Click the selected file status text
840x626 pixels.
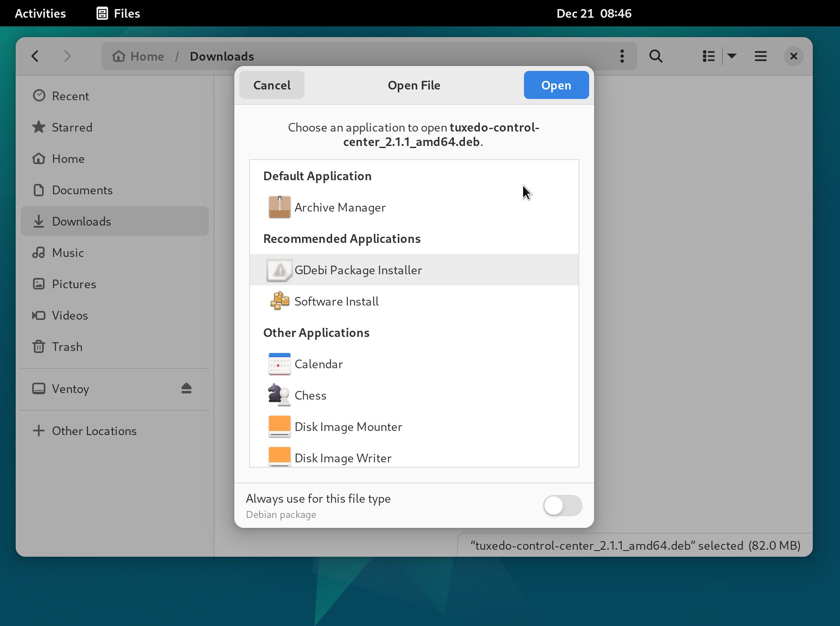pos(635,545)
